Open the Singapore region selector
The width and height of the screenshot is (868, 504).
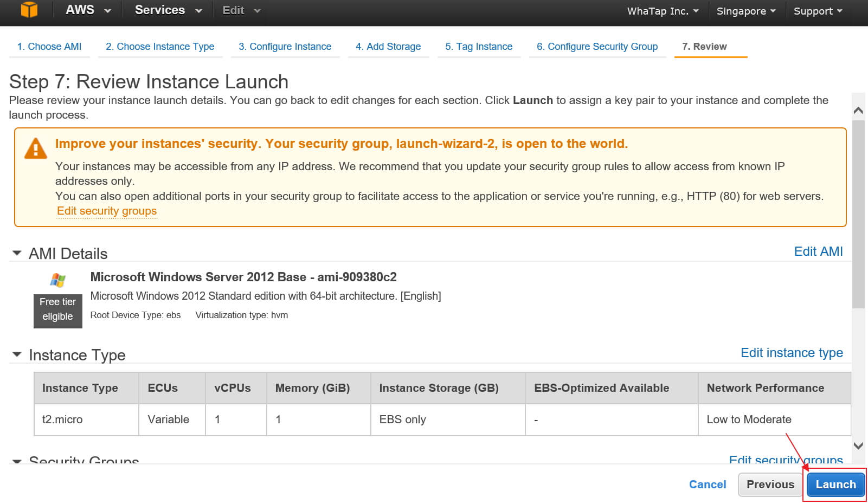(746, 11)
